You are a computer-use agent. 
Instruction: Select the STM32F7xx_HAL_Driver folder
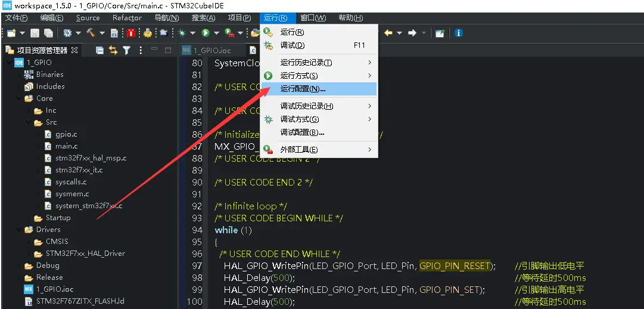tap(85, 254)
